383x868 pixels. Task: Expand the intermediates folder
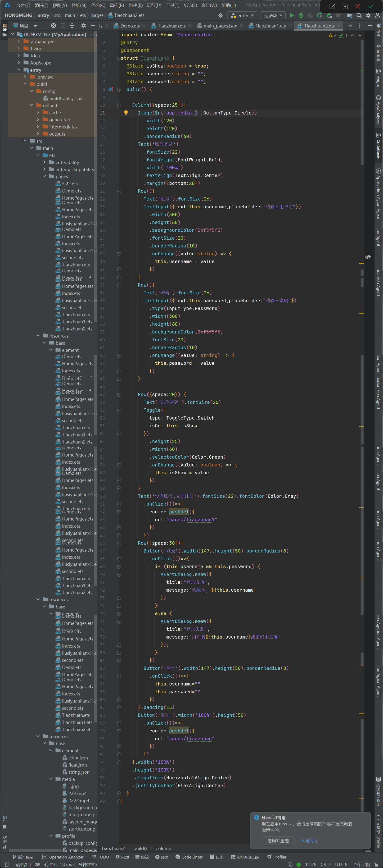[x=38, y=127]
